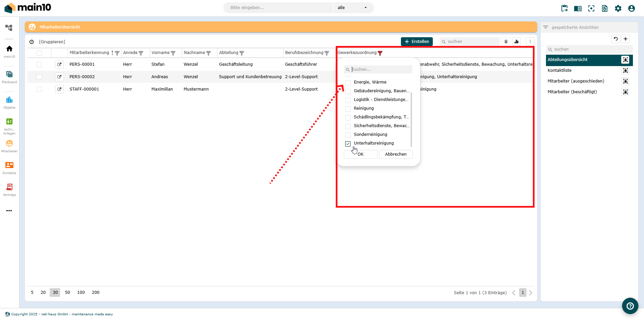Check the Sonderreinigung filter option

pyautogui.click(x=348, y=135)
